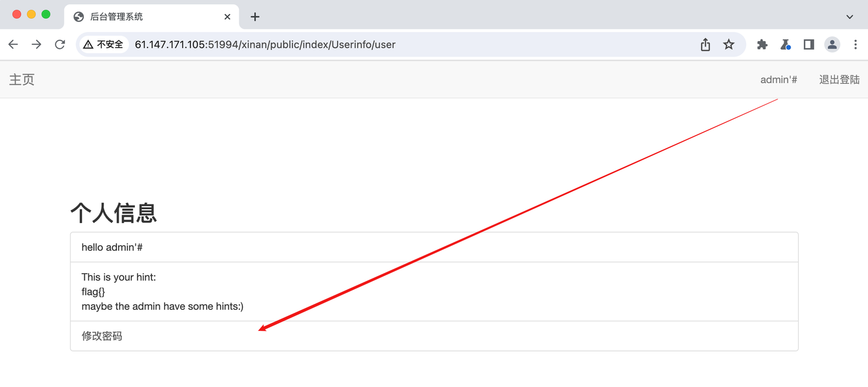Reload the page with the refresh icon
The width and height of the screenshot is (868, 387).
(60, 45)
